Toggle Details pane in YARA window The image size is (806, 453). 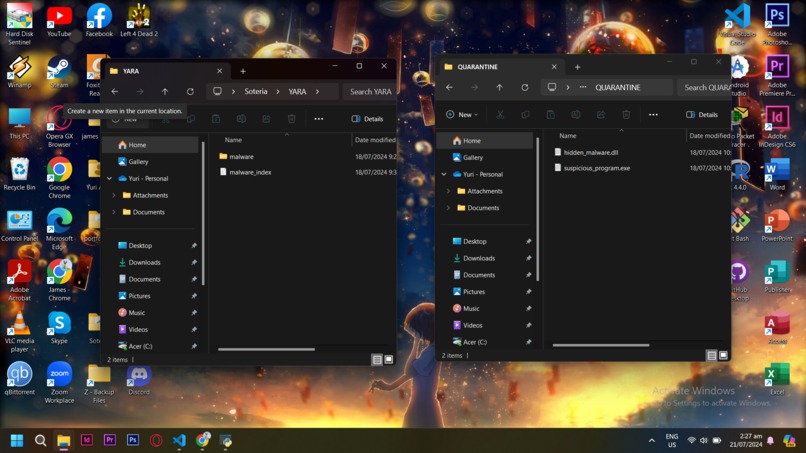point(368,119)
